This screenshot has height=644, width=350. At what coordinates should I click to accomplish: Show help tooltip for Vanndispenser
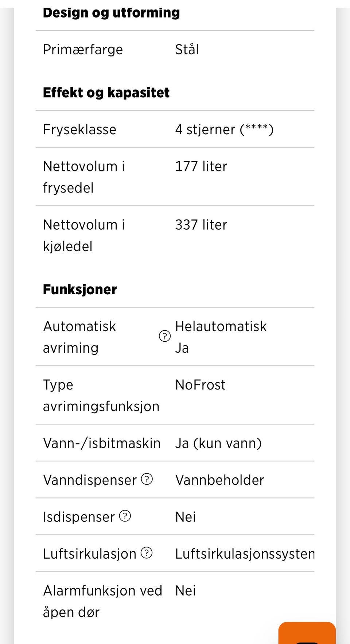147,479
